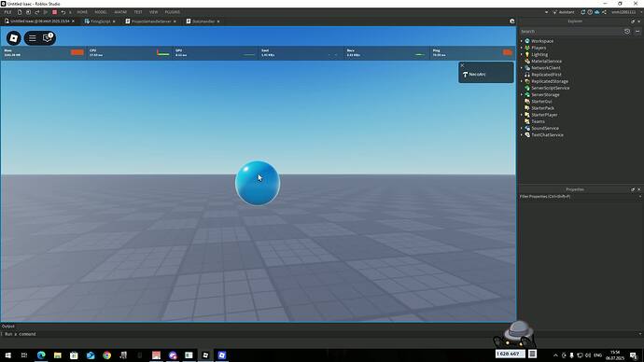Click the Workspace service icon
Viewport: 644px width, 362px height.
pyautogui.click(x=527, y=41)
